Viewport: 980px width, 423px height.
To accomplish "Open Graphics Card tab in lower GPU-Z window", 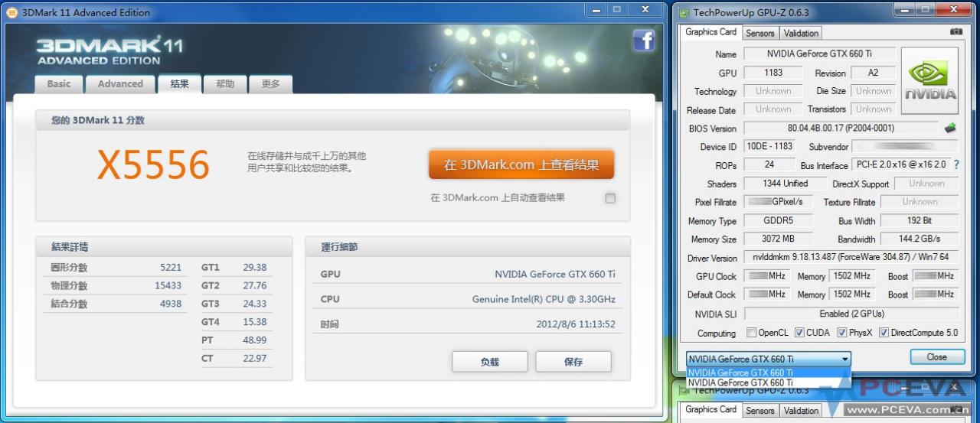I will (x=710, y=409).
